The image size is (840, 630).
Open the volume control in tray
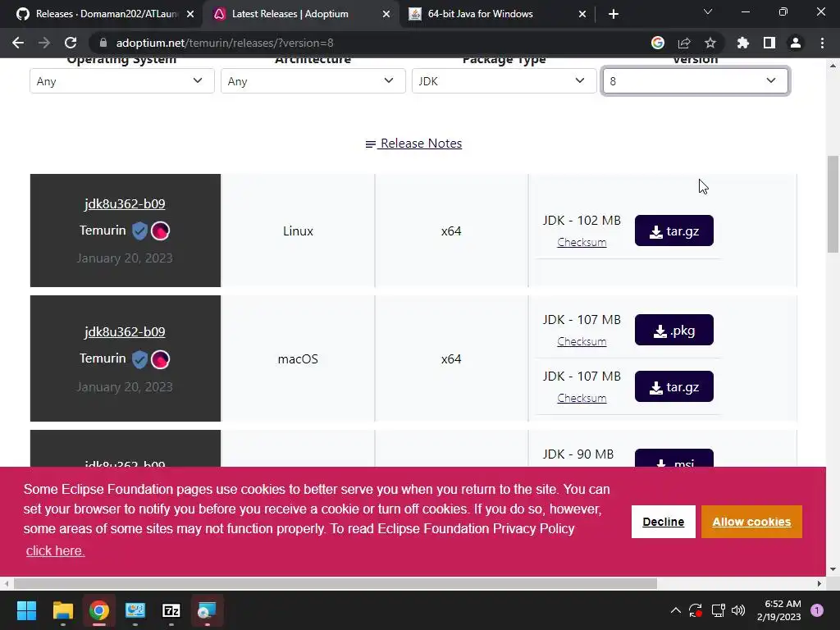tap(738, 610)
